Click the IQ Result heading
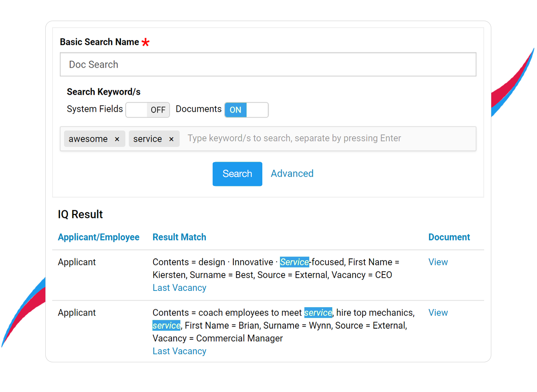Viewport: 537px width, 392px height. [x=80, y=215]
